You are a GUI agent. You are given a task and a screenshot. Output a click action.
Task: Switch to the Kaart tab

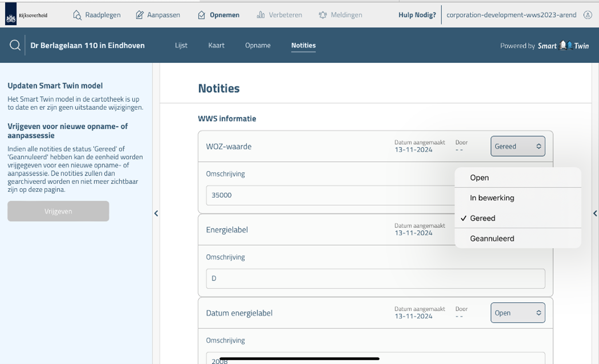click(216, 45)
